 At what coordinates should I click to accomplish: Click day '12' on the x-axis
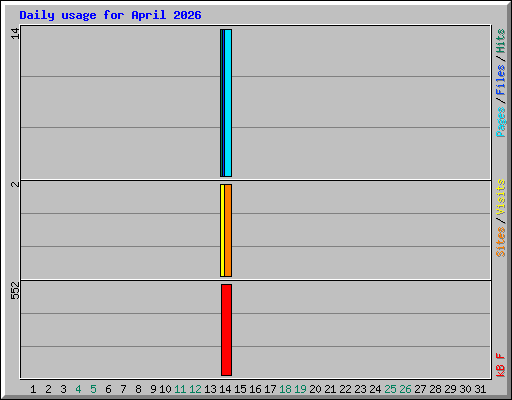click(x=195, y=389)
